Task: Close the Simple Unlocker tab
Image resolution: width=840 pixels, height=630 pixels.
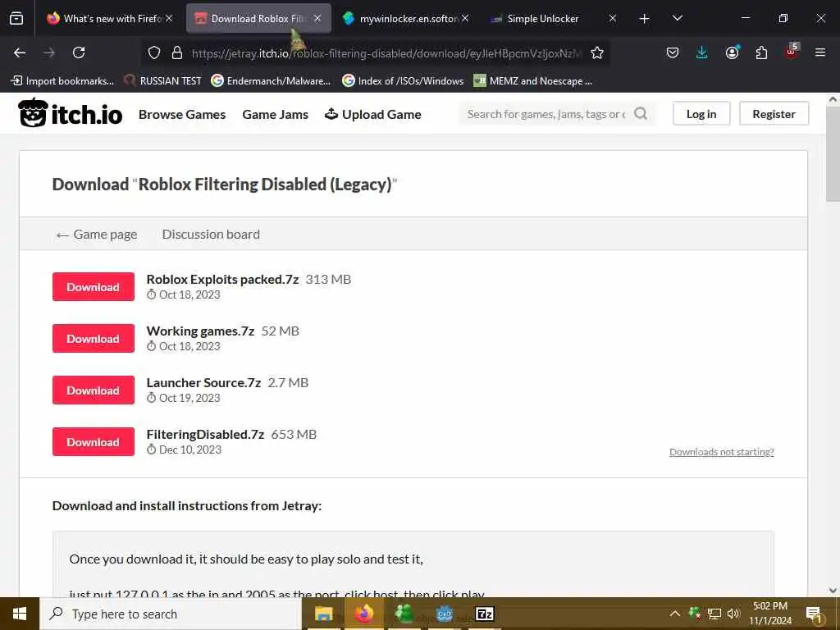Action: click(613, 18)
